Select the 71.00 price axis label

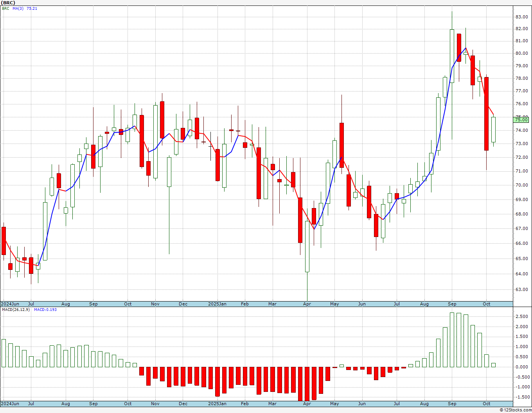[x=522, y=171]
